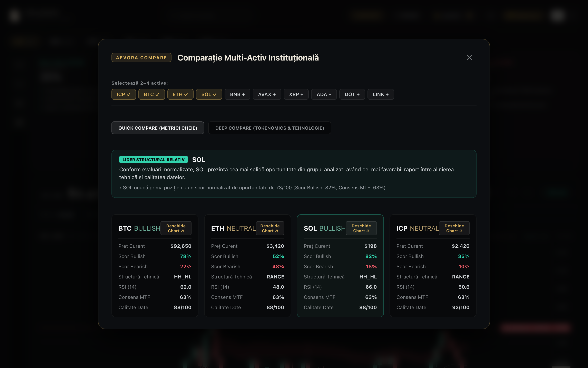Viewport: 588px width, 368px height.
Task: Open the BTC chart
Action: point(176,228)
